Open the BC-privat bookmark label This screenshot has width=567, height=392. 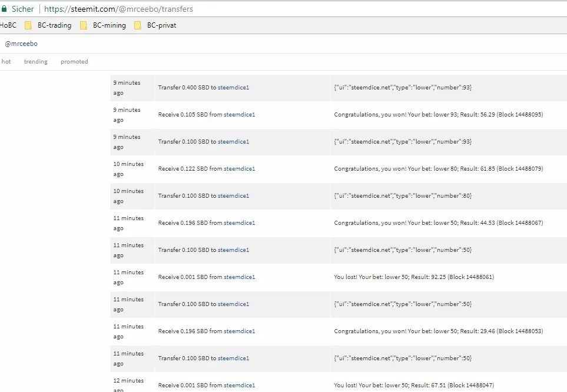coord(162,25)
